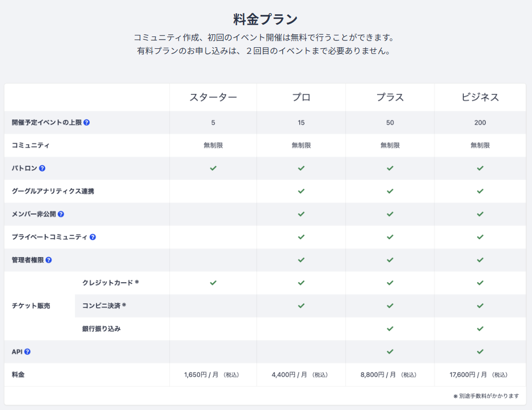Click the パトロン checkmark in ビジネス column

coord(480,168)
